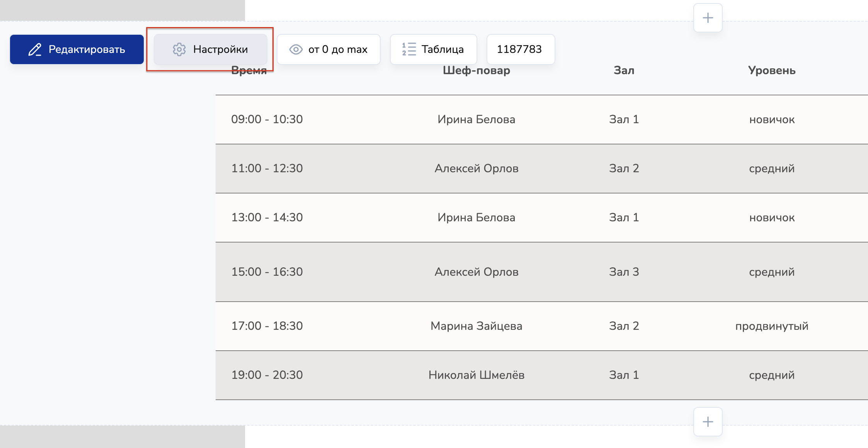Screen dimensions: 868x448
Task: Click the Таблица block type label
Action: click(443, 49)
